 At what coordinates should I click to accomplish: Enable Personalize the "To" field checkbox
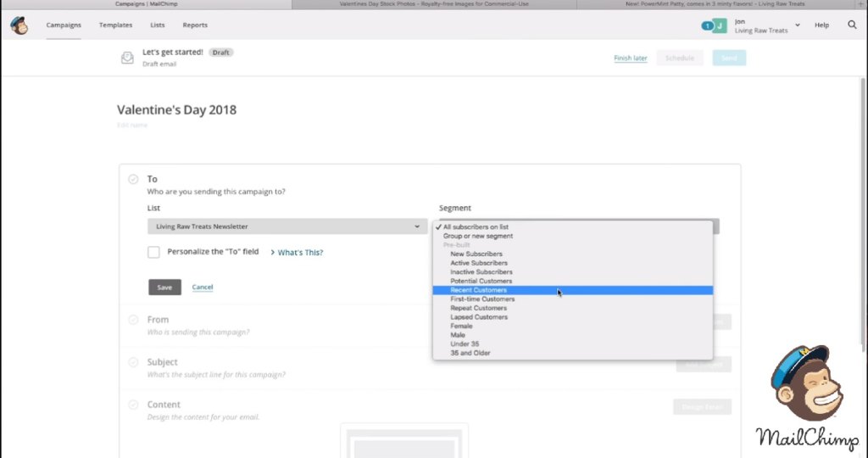153,252
